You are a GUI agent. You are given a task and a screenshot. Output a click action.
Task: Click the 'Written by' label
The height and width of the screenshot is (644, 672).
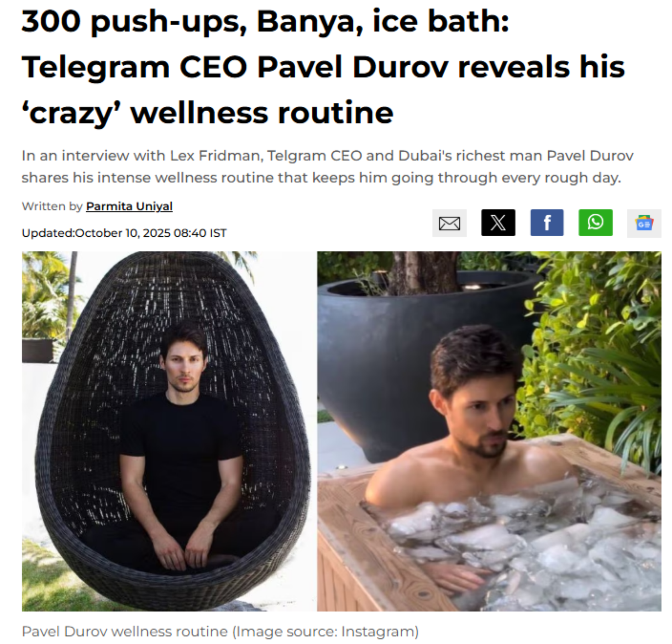(52, 206)
